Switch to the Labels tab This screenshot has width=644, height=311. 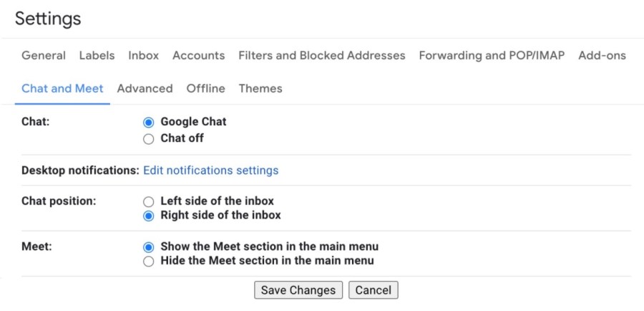[x=97, y=55]
